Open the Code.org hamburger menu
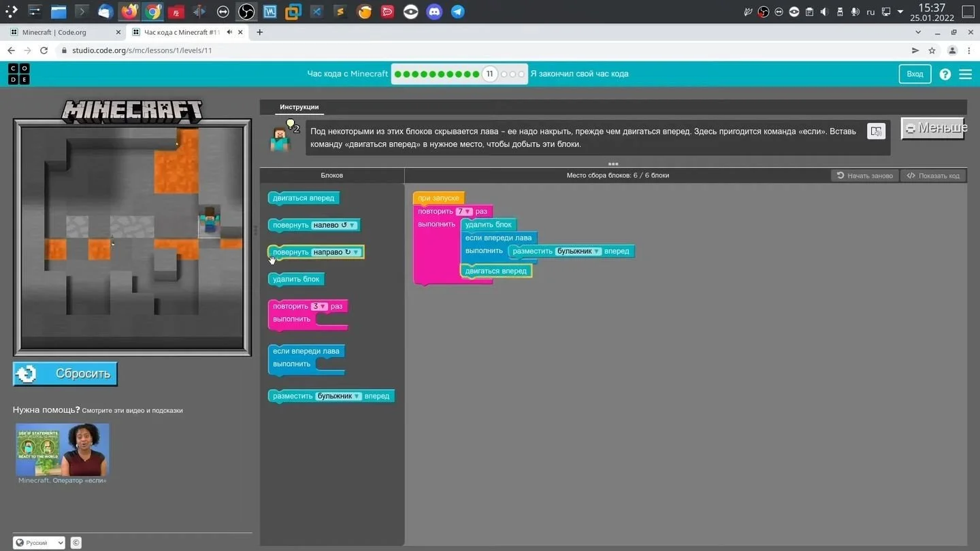Image resolution: width=980 pixels, height=551 pixels. (x=966, y=74)
